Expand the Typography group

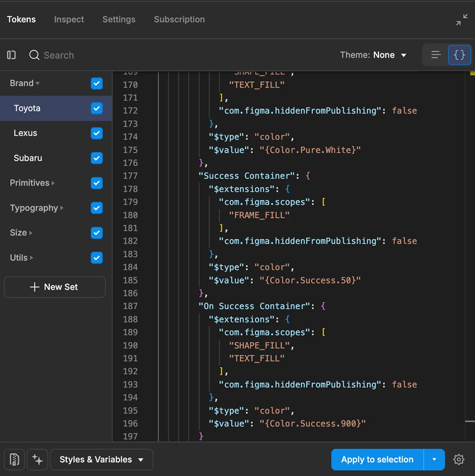pyautogui.click(x=62, y=208)
